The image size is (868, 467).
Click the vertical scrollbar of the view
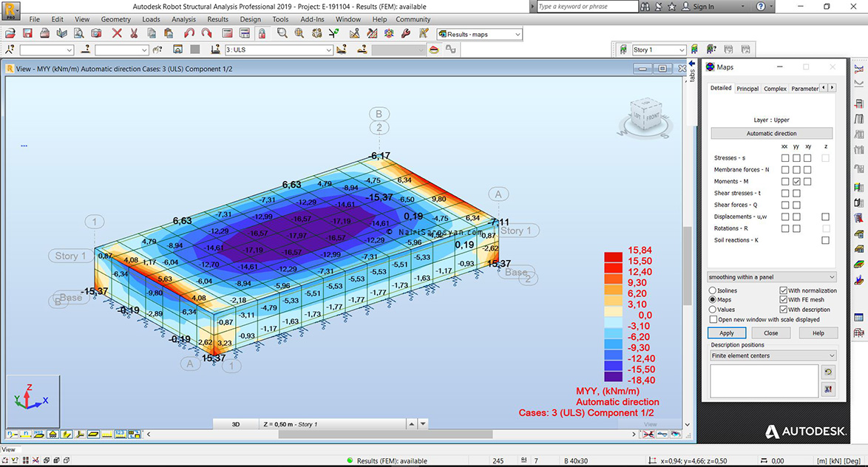[x=688, y=265]
